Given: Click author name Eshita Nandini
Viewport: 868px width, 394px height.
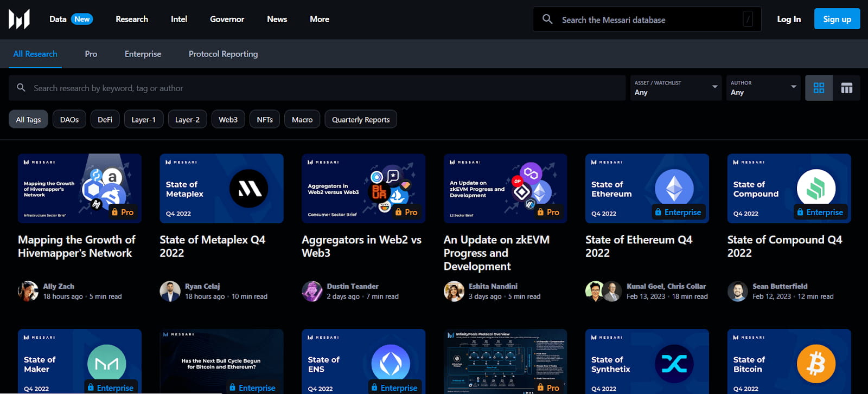Looking at the screenshot, I should 493,286.
